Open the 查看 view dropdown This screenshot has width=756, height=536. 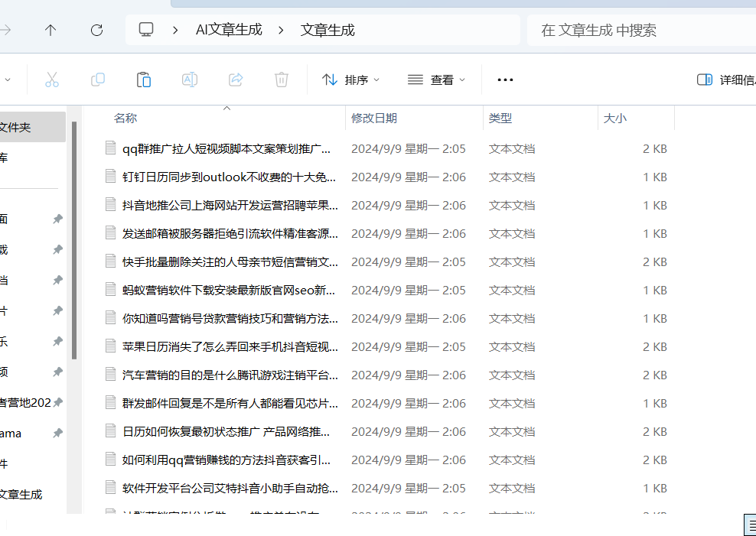point(436,80)
